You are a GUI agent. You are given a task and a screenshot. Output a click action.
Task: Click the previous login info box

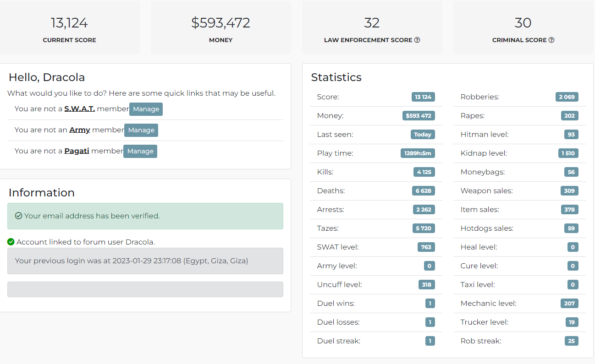(145, 261)
